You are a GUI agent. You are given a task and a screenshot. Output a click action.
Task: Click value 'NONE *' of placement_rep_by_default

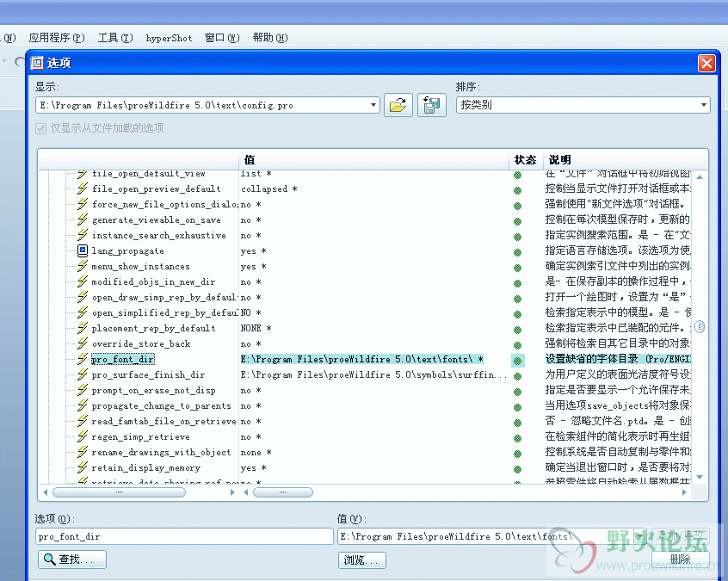point(256,328)
